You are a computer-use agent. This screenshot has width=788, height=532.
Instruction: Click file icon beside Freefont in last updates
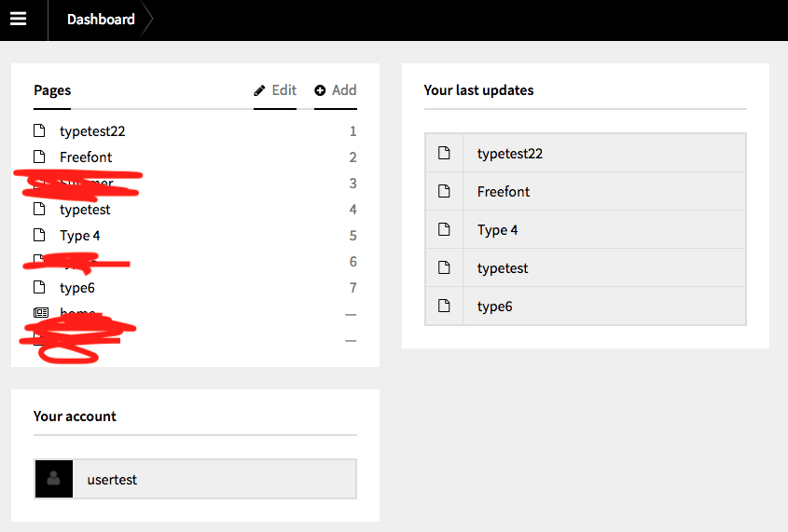point(444,192)
